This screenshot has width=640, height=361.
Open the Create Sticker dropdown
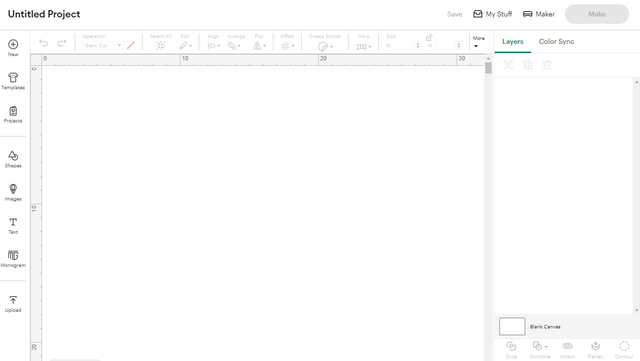325,46
